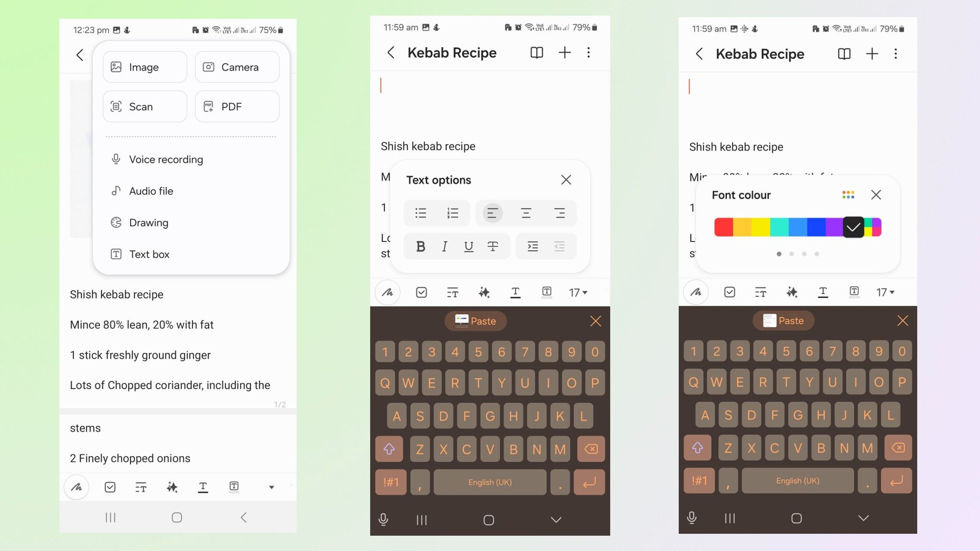Expand the Kebab Recipe note options menu
The width and height of the screenshot is (980, 551).
click(x=588, y=52)
